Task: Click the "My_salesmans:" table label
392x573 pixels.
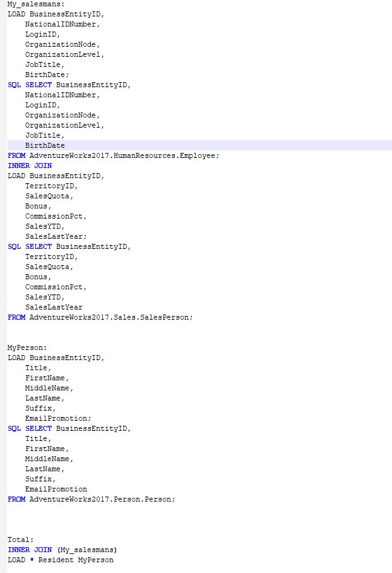Action: click(36, 4)
